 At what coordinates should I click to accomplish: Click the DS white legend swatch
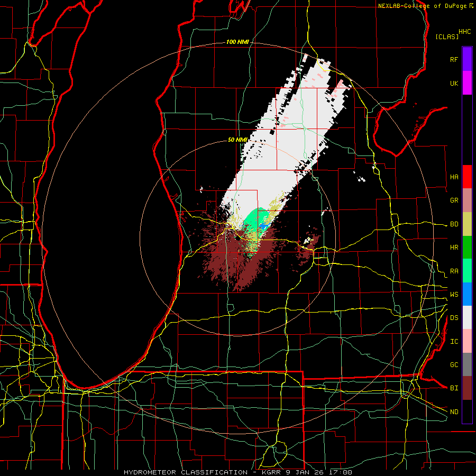tap(467, 317)
